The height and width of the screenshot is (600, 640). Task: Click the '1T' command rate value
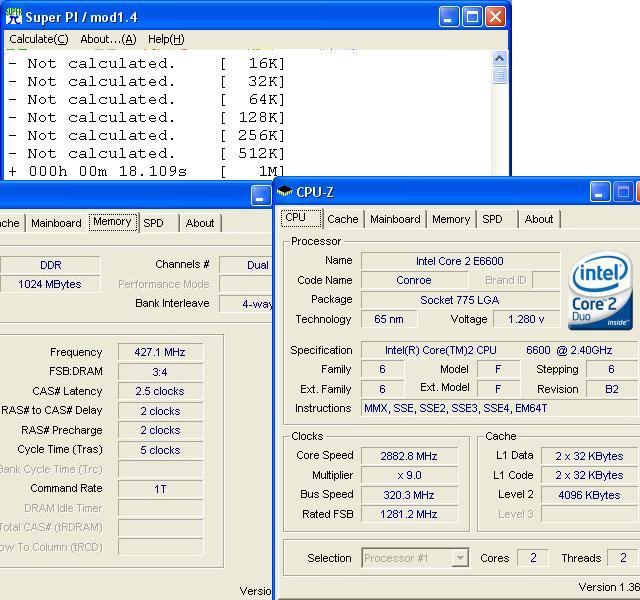pyautogui.click(x=160, y=489)
